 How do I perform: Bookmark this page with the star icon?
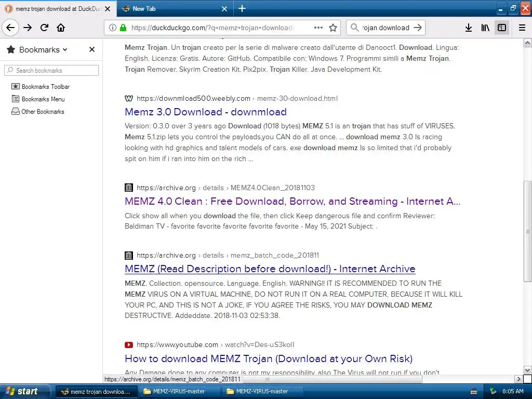click(x=333, y=28)
